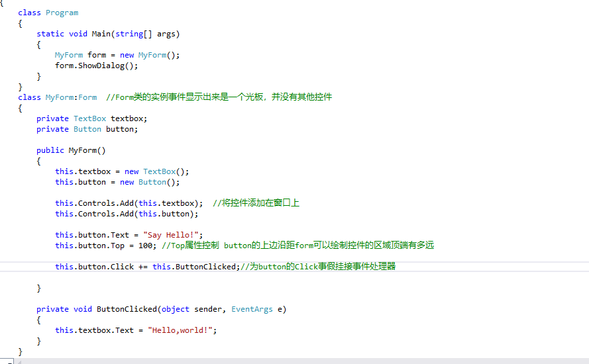Click the "EventArgs" type name

pyautogui.click(x=252, y=309)
